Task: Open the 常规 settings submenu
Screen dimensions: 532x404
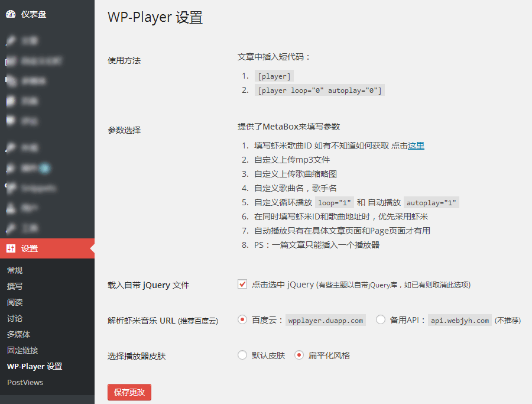Action: tap(15, 270)
